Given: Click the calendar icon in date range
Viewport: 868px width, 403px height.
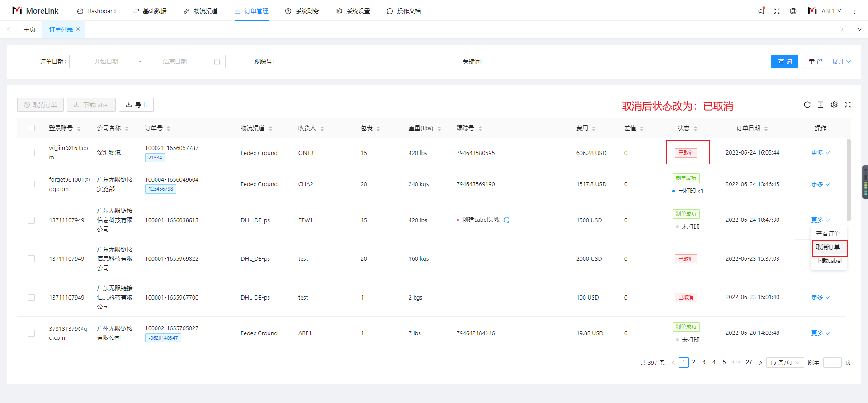Looking at the screenshot, I should click(x=217, y=61).
